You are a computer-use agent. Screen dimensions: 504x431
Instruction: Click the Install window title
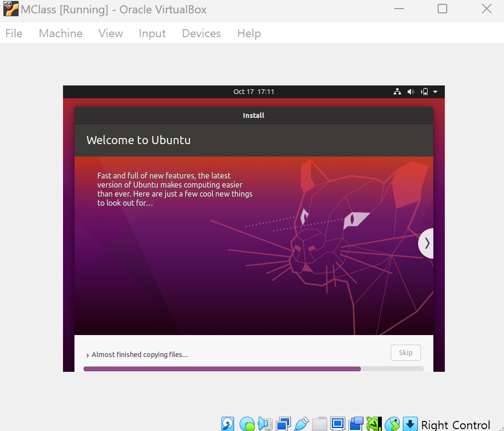[253, 116]
